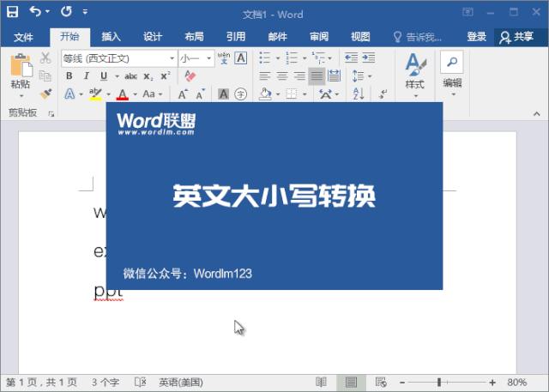Expand the 粘贴 options arrow
Screen dimensions: 549x392
(21, 95)
